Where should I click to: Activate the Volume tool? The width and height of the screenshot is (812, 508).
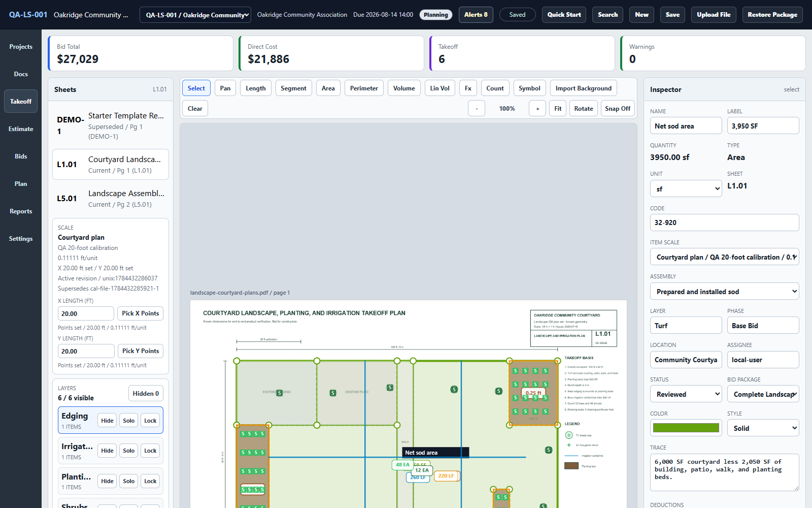click(404, 88)
